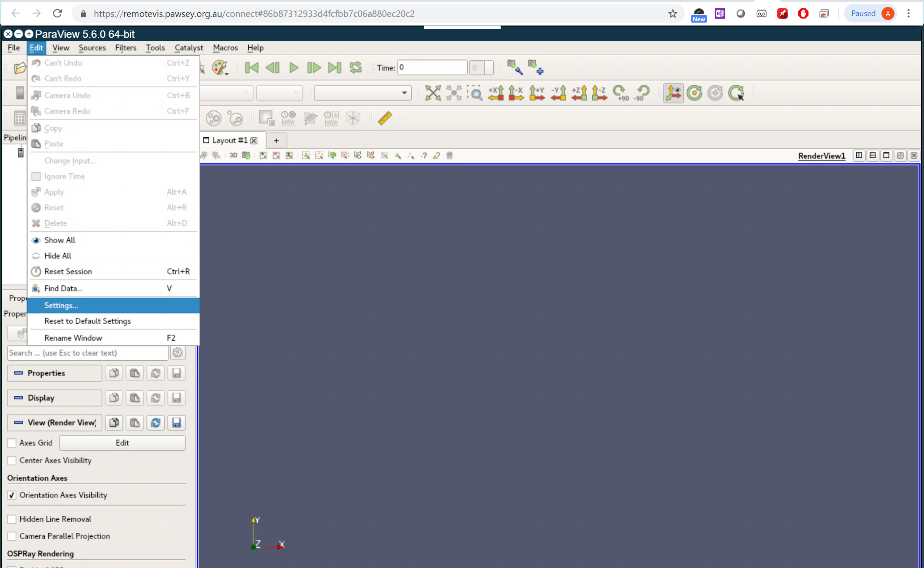Rotate view 90 degrees counterclockwise
Image resolution: width=924 pixels, height=568 pixels.
[641, 93]
